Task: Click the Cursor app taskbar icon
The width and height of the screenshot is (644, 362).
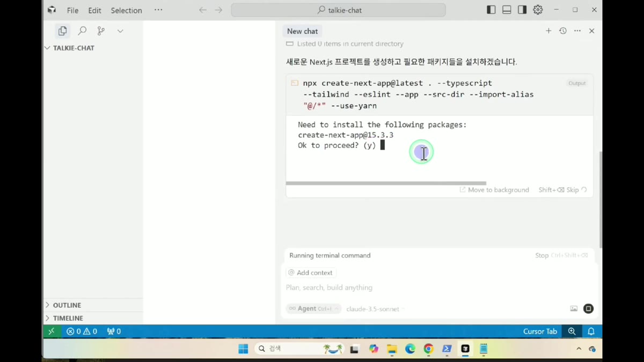Action: click(x=465, y=349)
